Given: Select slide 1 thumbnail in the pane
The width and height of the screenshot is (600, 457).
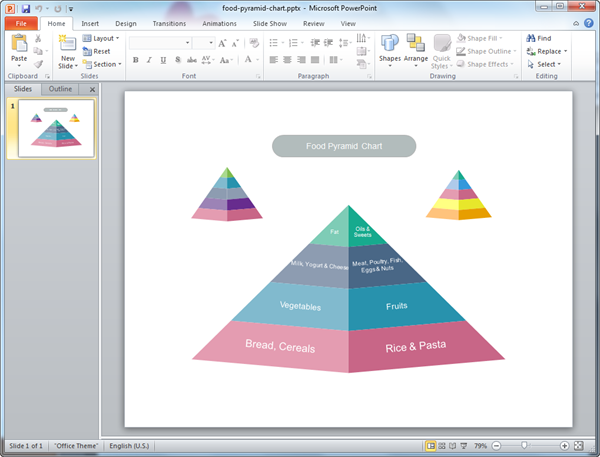Looking at the screenshot, I should [56, 128].
